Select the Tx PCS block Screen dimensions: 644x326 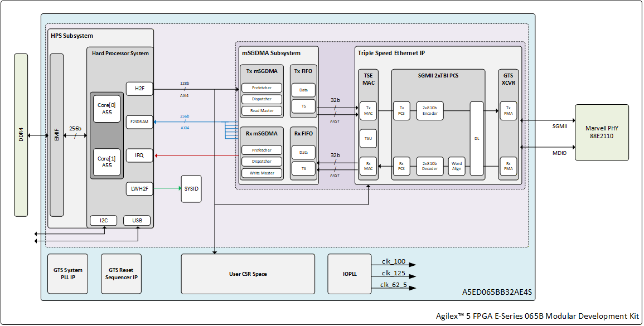(x=401, y=111)
